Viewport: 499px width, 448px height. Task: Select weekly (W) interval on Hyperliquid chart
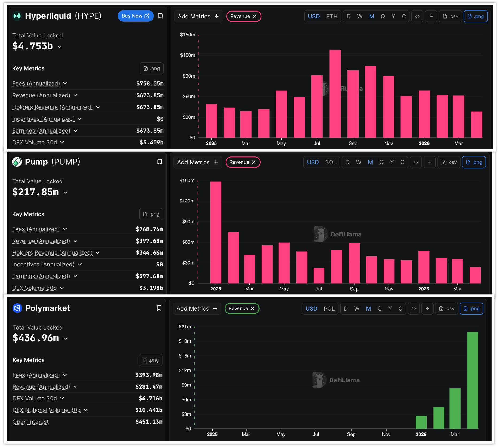pos(360,16)
